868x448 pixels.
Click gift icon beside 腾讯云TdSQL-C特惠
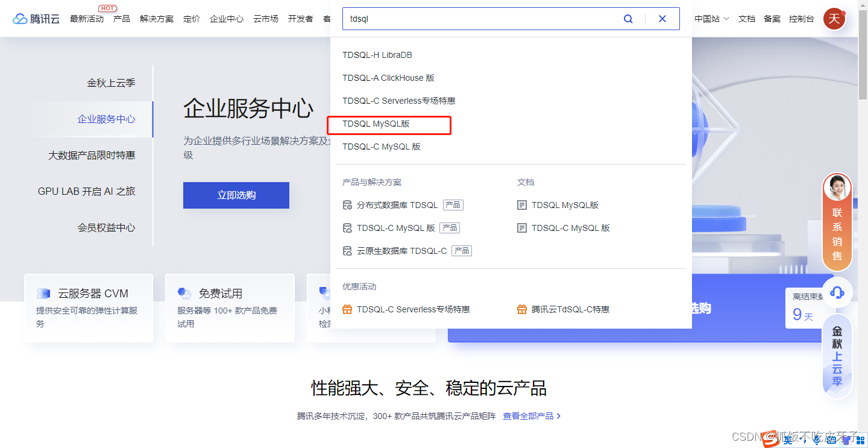click(x=522, y=309)
